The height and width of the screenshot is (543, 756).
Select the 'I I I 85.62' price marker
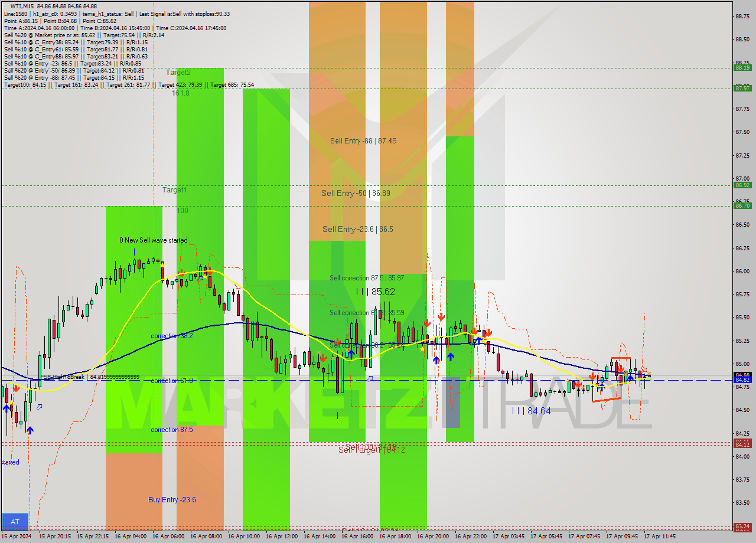click(x=376, y=292)
